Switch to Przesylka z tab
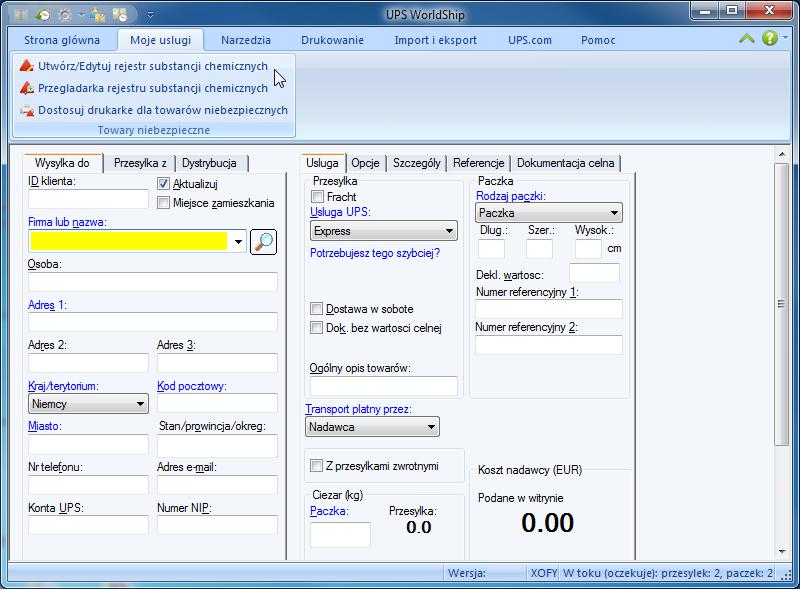The height and width of the screenshot is (589, 800). click(140, 163)
